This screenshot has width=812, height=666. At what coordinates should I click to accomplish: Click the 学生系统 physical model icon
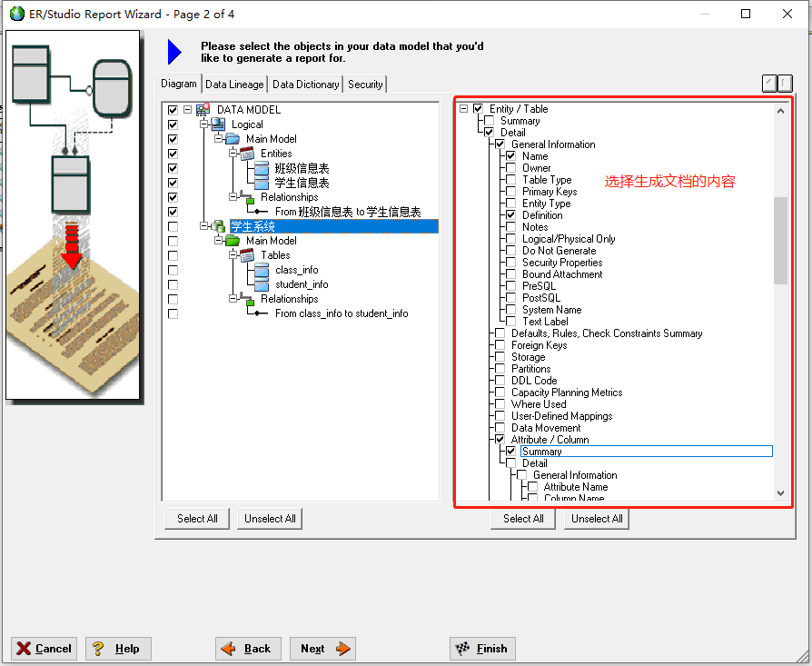pos(218,226)
